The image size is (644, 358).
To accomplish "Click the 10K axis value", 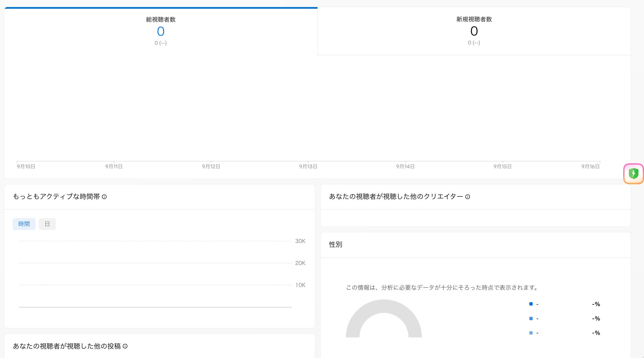I will coord(300,285).
